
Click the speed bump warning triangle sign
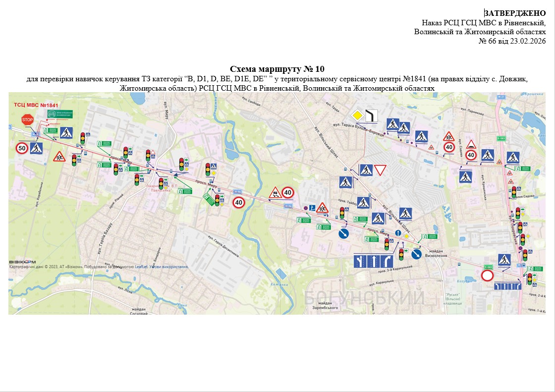pos(471,144)
